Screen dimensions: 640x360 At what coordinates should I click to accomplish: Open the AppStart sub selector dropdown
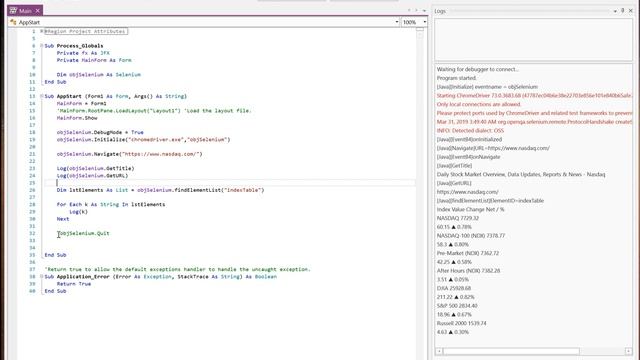pyautogui.click(x=396, y=22)
